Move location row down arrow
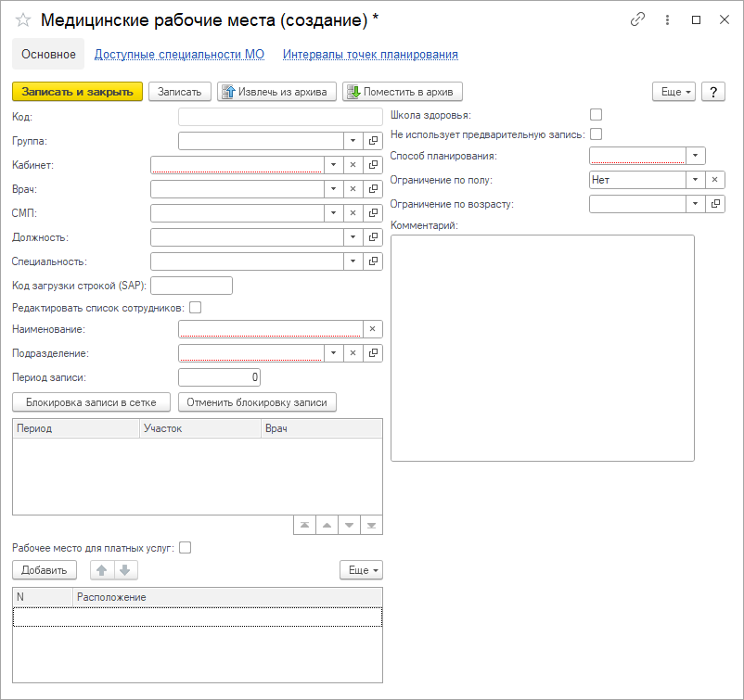 point(124,570)
